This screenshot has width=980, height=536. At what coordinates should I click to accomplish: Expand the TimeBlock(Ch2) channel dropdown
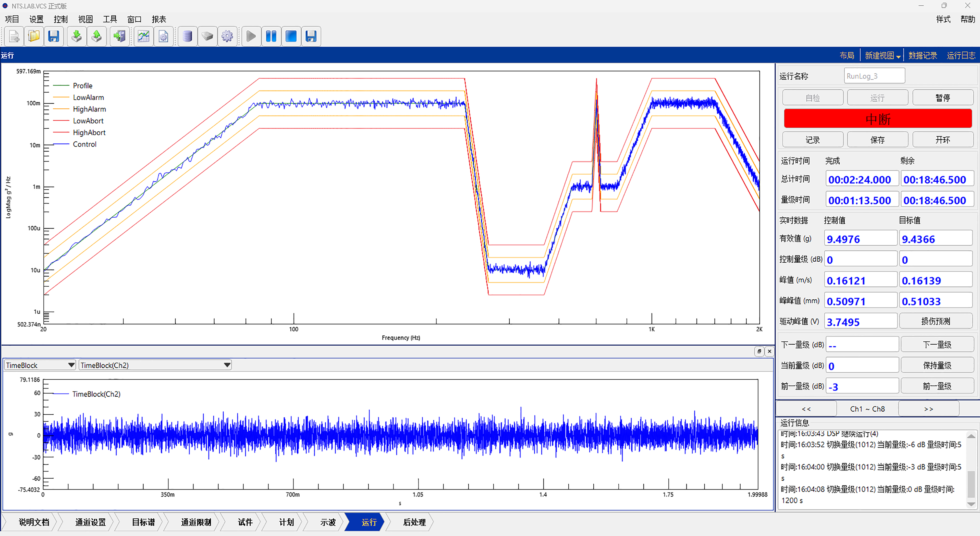click(x=227, y=365)
